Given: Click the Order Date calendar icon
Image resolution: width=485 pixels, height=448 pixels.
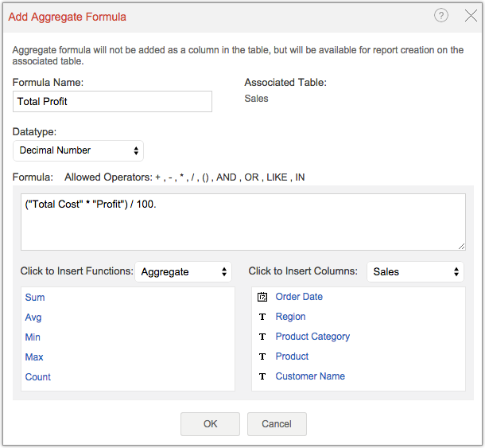Looking at the screenshot, I should point(262,297).
